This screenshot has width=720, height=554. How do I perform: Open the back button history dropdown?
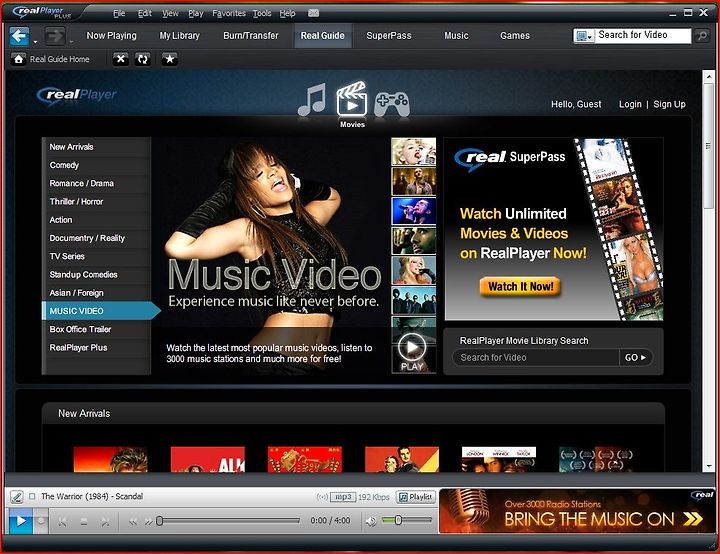(35, 42)
